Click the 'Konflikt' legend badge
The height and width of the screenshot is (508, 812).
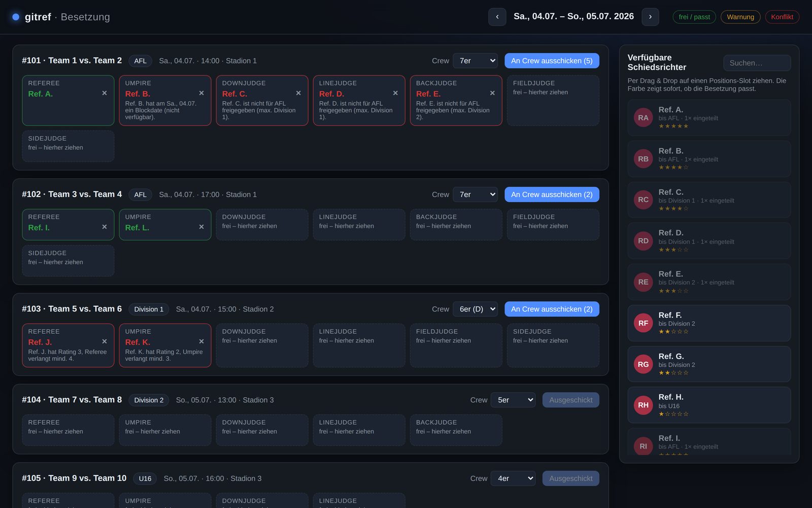[x=782, y=17]
